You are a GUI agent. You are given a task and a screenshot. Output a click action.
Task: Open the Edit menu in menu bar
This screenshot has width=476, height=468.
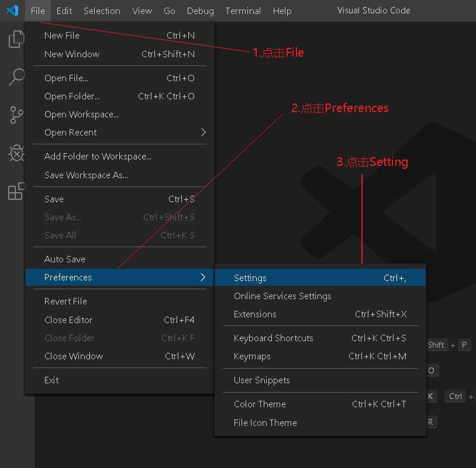(x=64, y=11)
